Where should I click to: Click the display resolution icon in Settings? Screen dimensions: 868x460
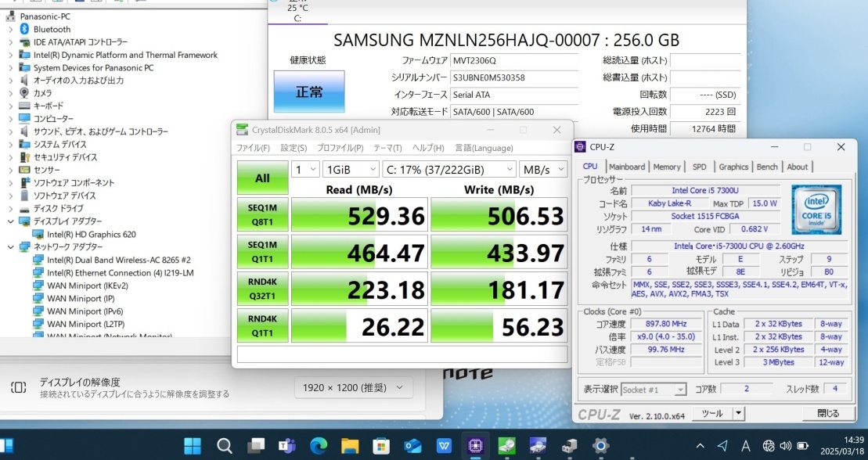coord(18,387)
